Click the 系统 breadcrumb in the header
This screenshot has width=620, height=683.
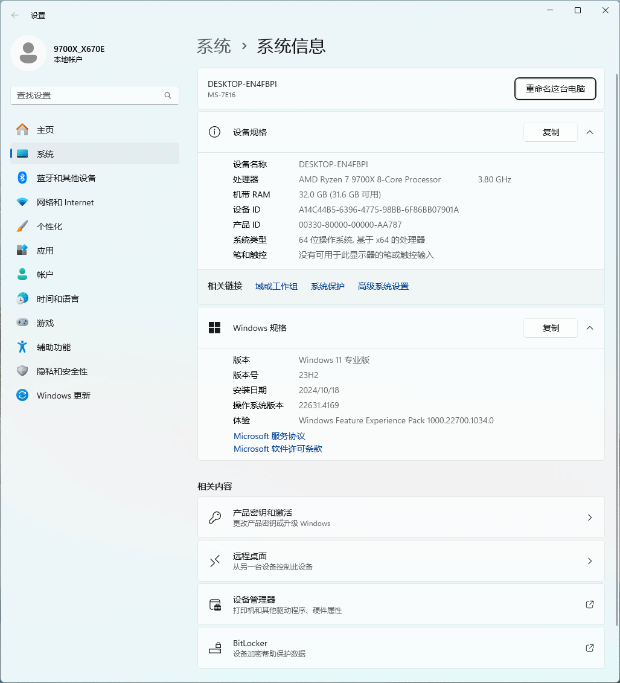213,46
